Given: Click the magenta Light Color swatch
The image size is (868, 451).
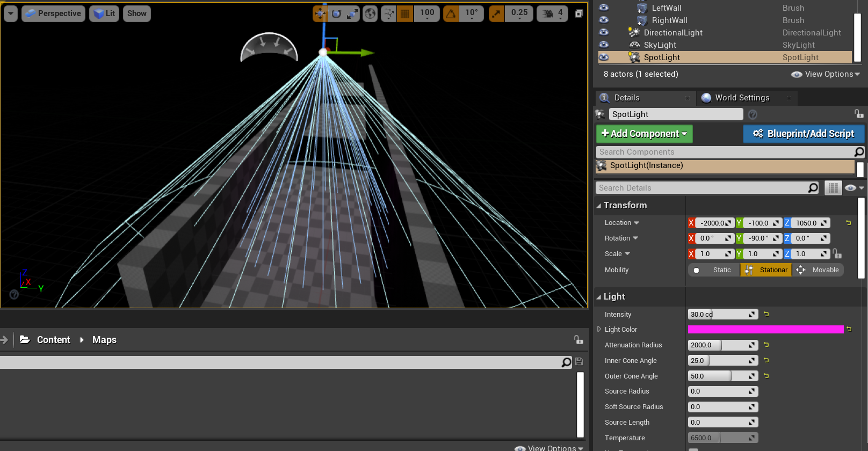Looking at the screenshot, I should pos(766,329).
